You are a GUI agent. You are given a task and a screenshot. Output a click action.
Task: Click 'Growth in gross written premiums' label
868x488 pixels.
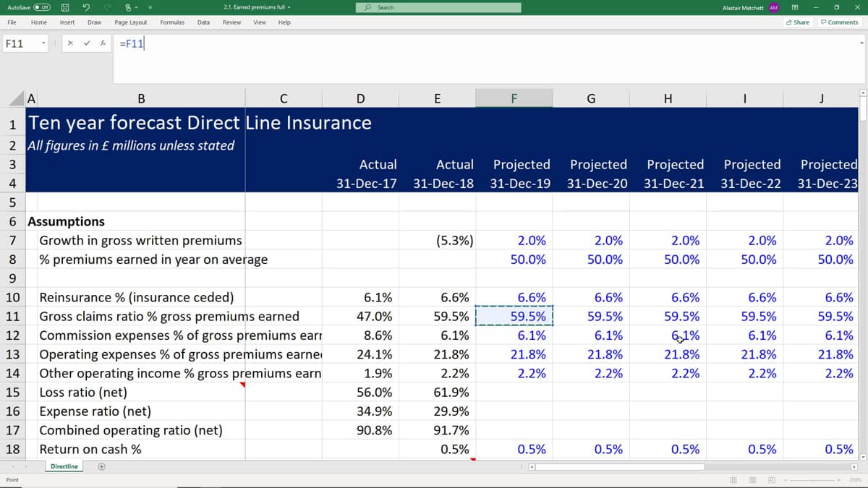[140, 240]
